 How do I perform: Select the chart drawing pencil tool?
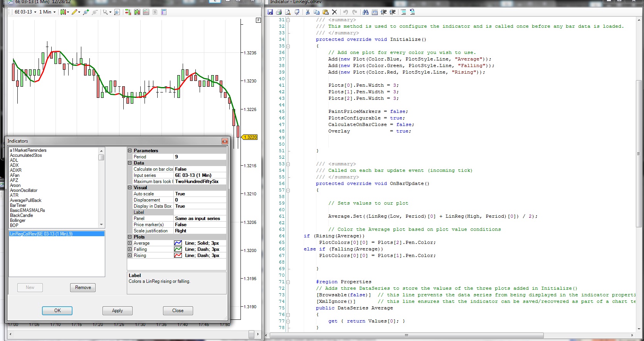(74, 12)
